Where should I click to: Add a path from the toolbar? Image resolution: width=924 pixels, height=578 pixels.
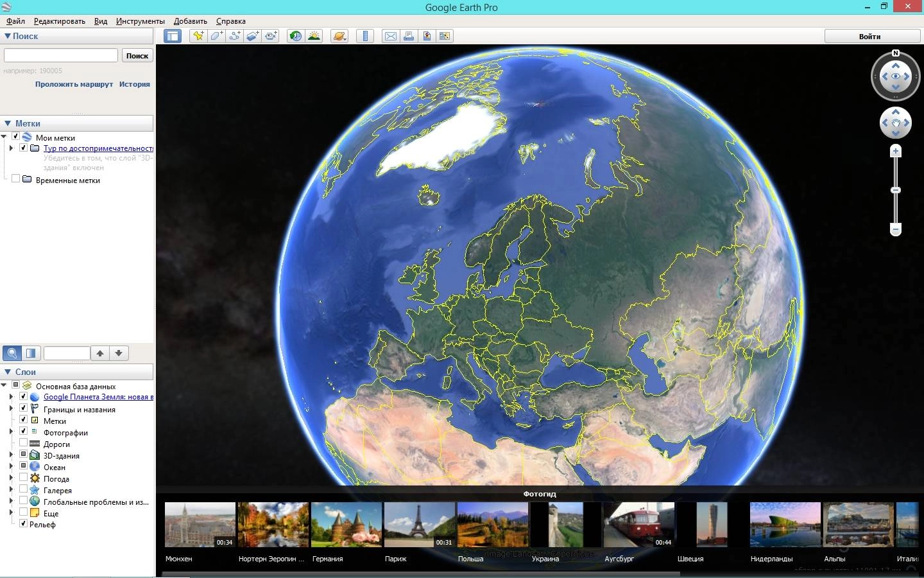[235, 36]
